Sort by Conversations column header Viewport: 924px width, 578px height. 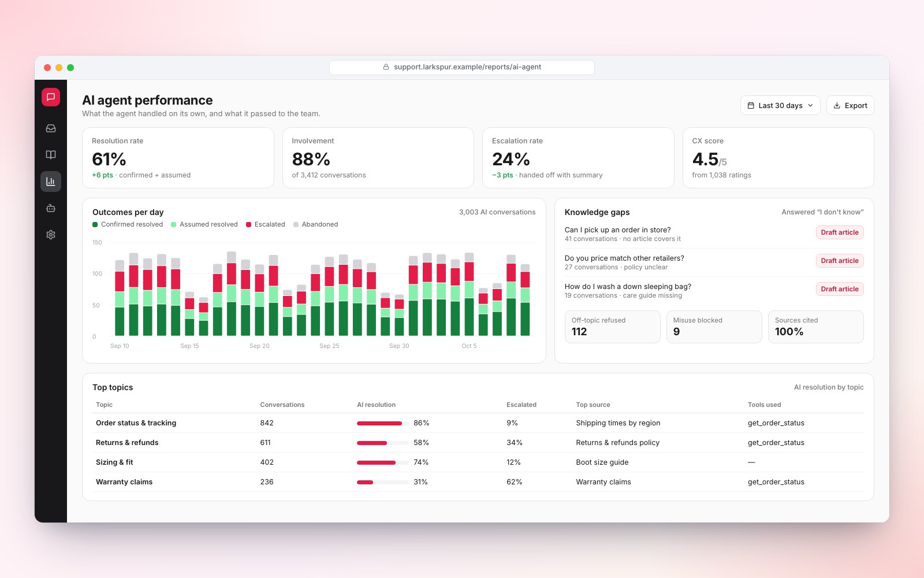[x=282, y=405]
